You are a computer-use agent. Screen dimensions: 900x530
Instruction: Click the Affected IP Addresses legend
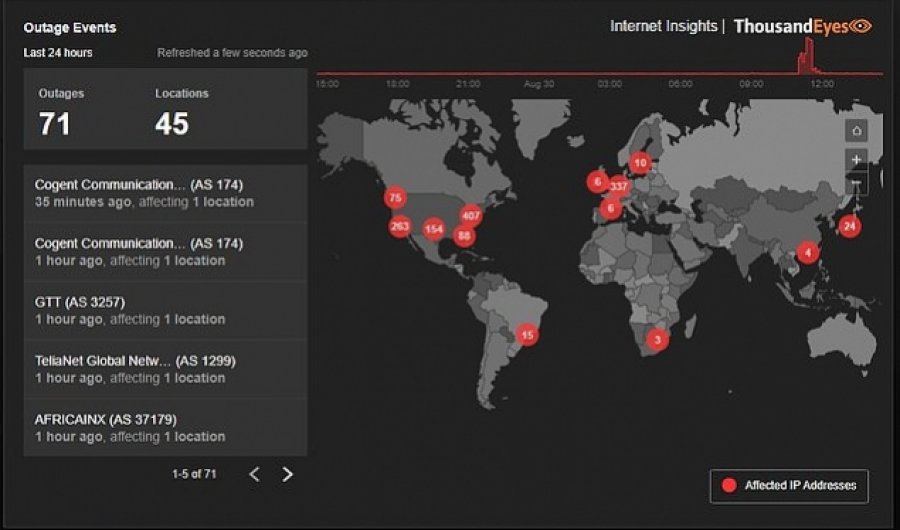(789, 486)
